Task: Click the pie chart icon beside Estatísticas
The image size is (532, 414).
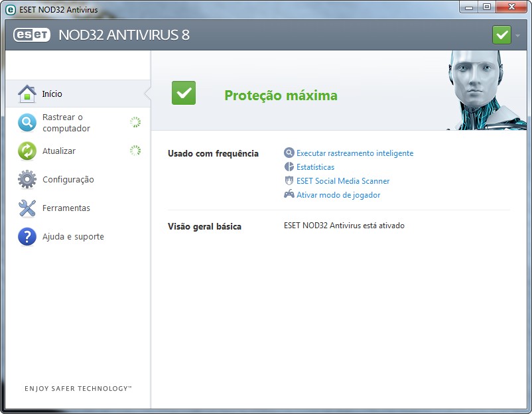Action: 289,167
